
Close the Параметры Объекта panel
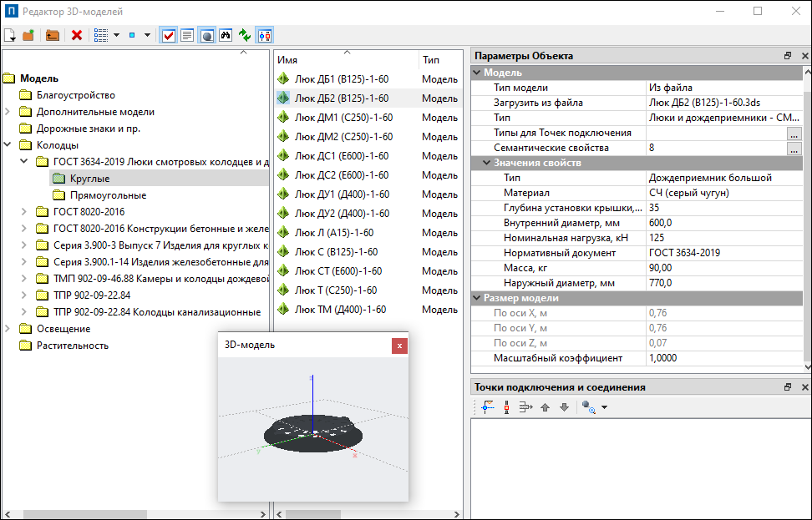(x=804, y=55)
